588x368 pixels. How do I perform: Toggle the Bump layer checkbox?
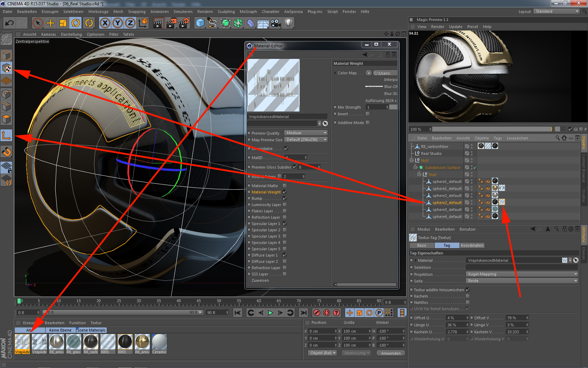click(x=285, y=198)
